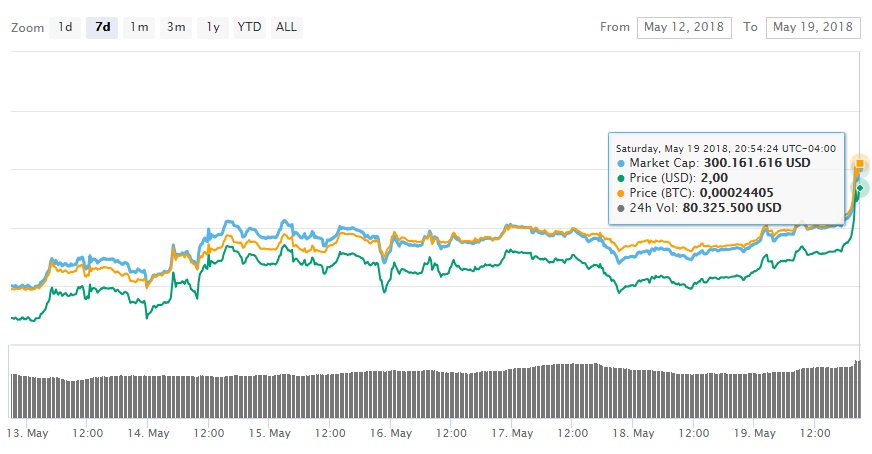Click the orange Price (BTC) legend dot
The height and width of the screenshot is (454, 872).
click(621, 194)
